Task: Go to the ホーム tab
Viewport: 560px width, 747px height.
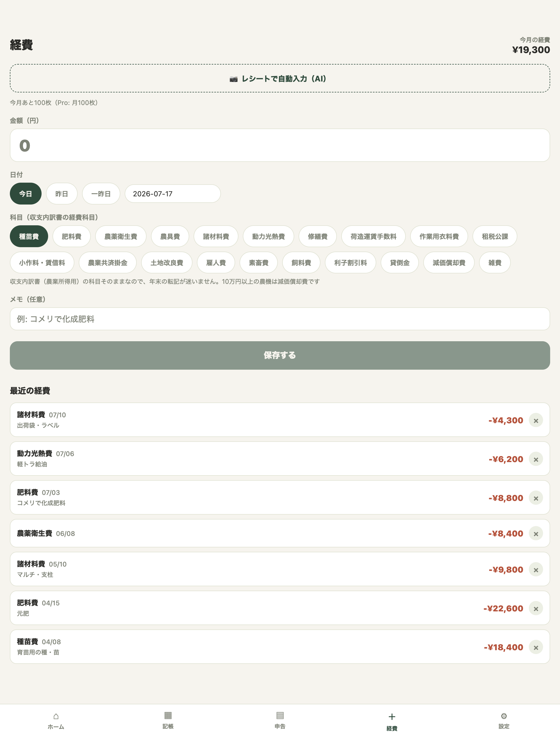Action: 56,721
